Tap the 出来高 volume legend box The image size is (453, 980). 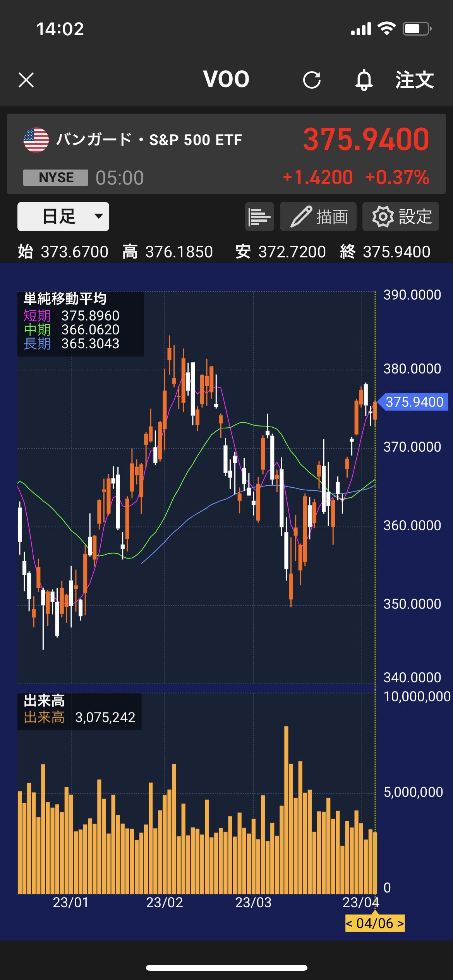79,711
